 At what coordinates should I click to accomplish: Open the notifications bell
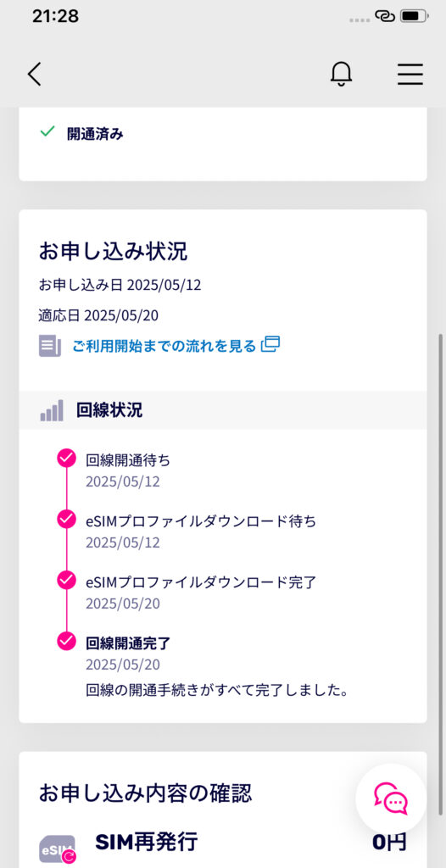tap(342, 74)
